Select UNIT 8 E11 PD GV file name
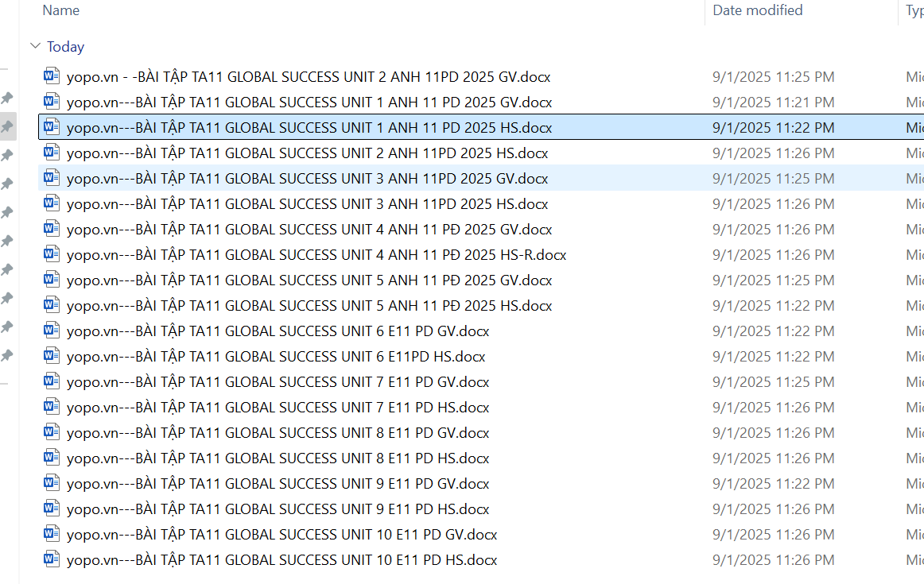 (x=278, y=433)
